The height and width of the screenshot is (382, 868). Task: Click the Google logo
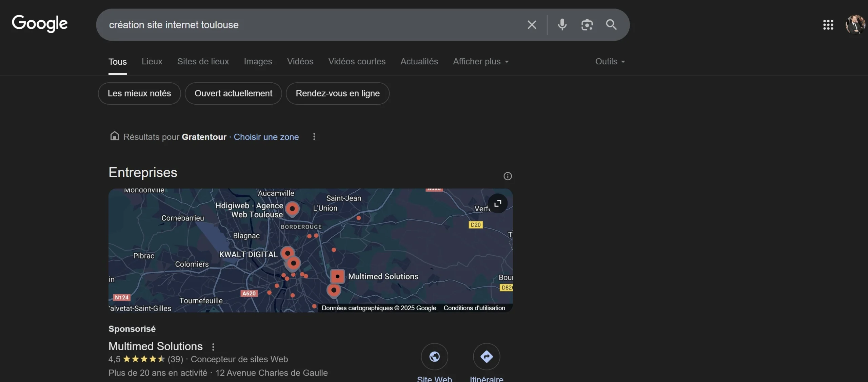pyautogui.click(x=40, y=24)
